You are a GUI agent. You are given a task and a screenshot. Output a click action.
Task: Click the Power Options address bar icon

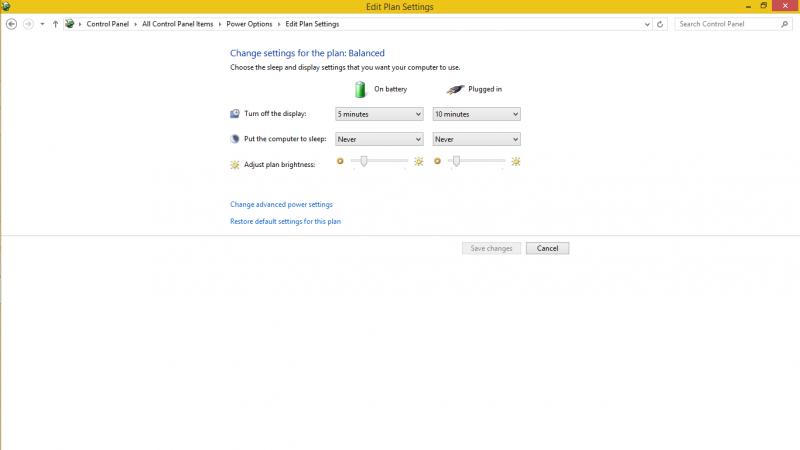tap(70, 24)
